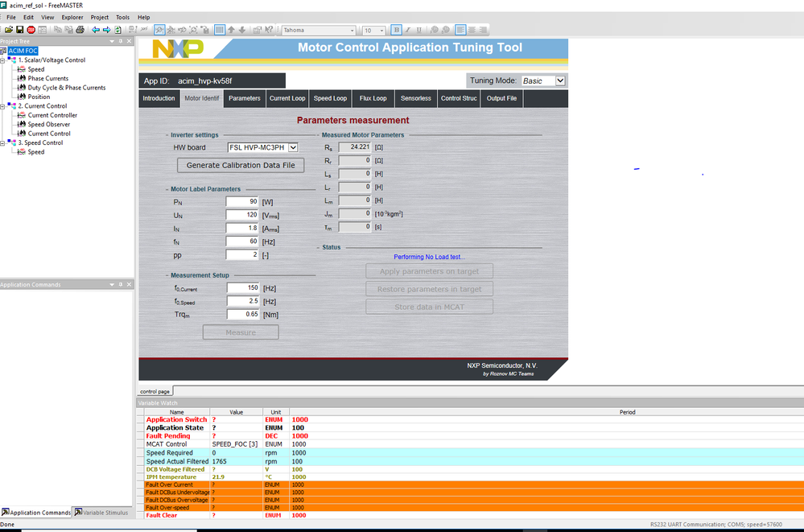
Task: Close the Project Tree panel
Action: [129, 41]
